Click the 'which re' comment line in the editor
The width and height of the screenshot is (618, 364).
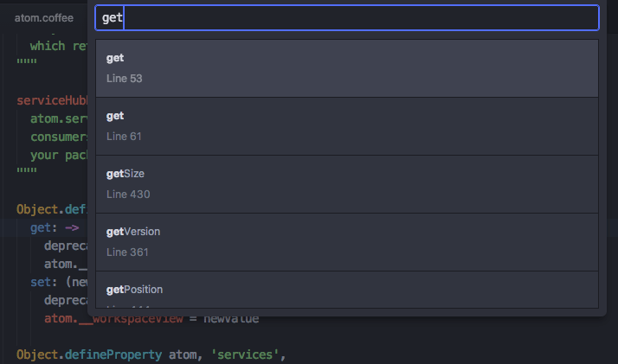[59, 46]
